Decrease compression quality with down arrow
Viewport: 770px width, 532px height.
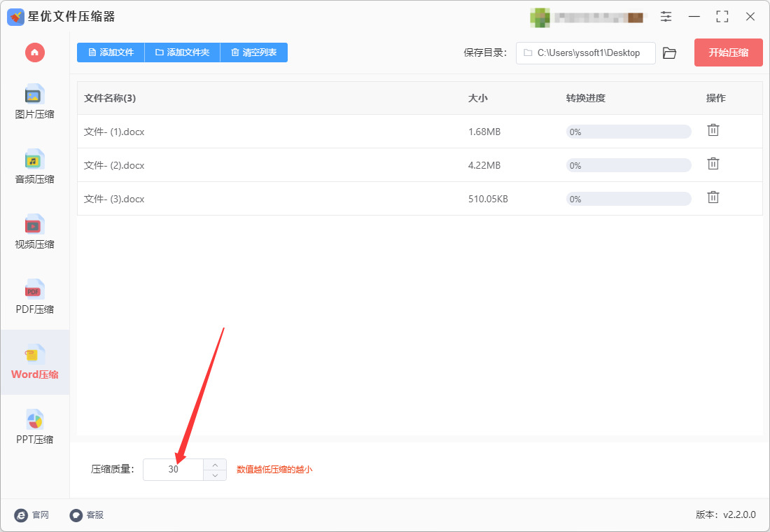[215, 475]
